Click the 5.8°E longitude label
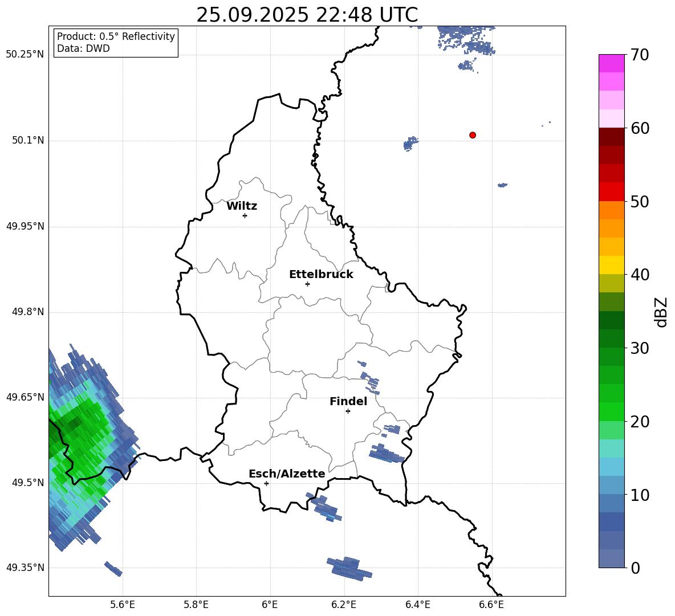The image size is (675, 616). [x=196, y=605]
